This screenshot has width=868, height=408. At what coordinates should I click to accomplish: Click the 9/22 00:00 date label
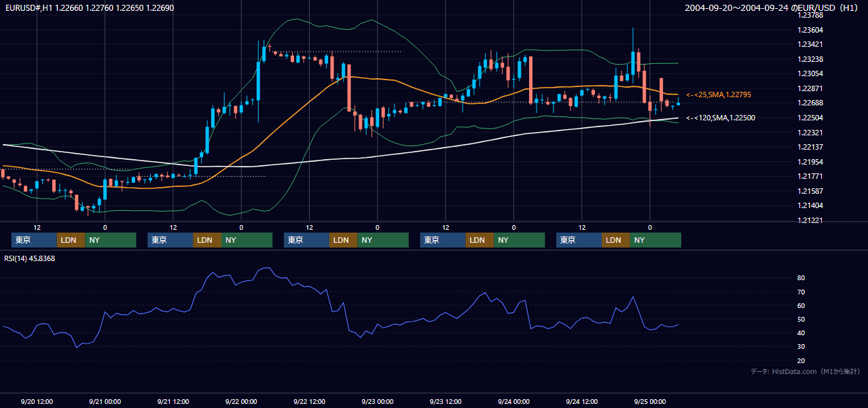click(x=241, y=401)
